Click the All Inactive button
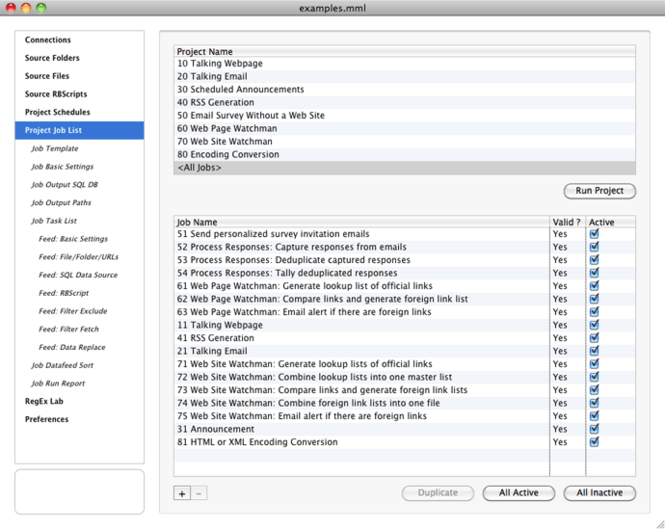 pos(599,493)
